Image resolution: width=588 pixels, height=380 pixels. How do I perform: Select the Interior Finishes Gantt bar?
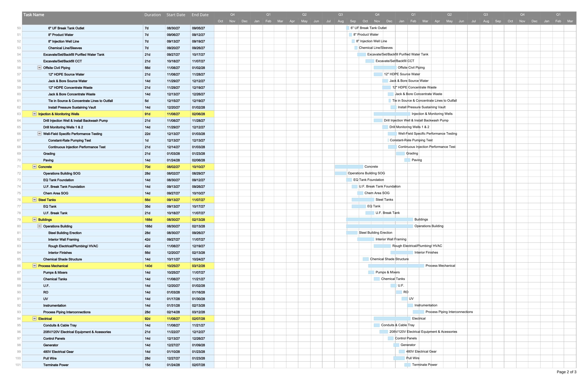pyautogui.click(x=402, y=252)
